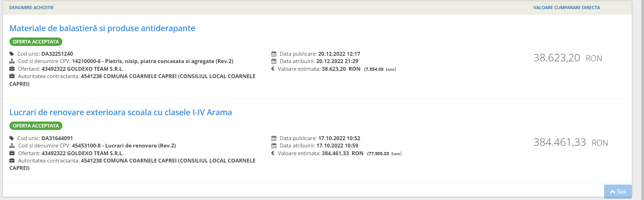Screen dimensions: 644x200
Task: Click the VALOARE CUMPARARE DIRECTA column header
Action: pos(567,8)
